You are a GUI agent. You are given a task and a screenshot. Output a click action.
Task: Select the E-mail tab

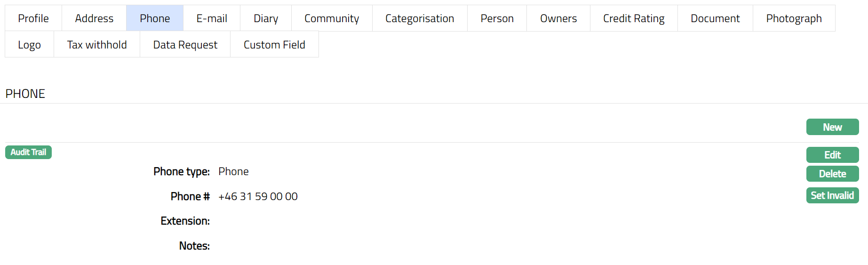click(x=212, y=18)
